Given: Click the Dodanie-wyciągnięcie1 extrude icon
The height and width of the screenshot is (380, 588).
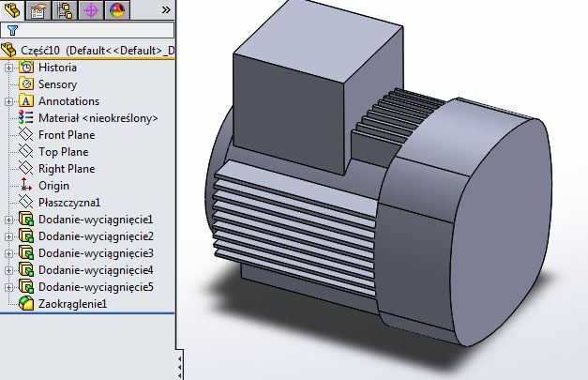Looking at the screenshot, I should click(26, 219).
